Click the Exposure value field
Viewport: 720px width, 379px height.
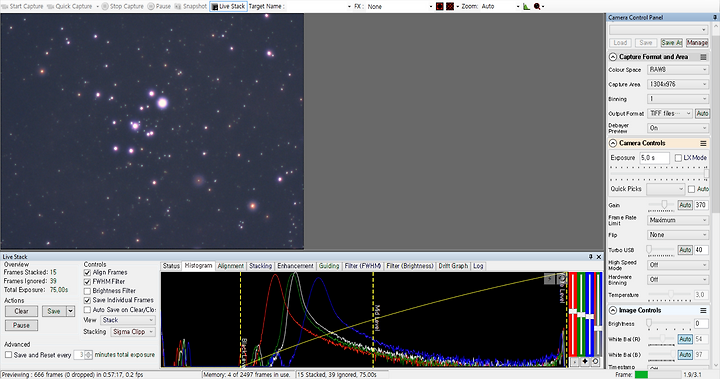pos(654,158)
